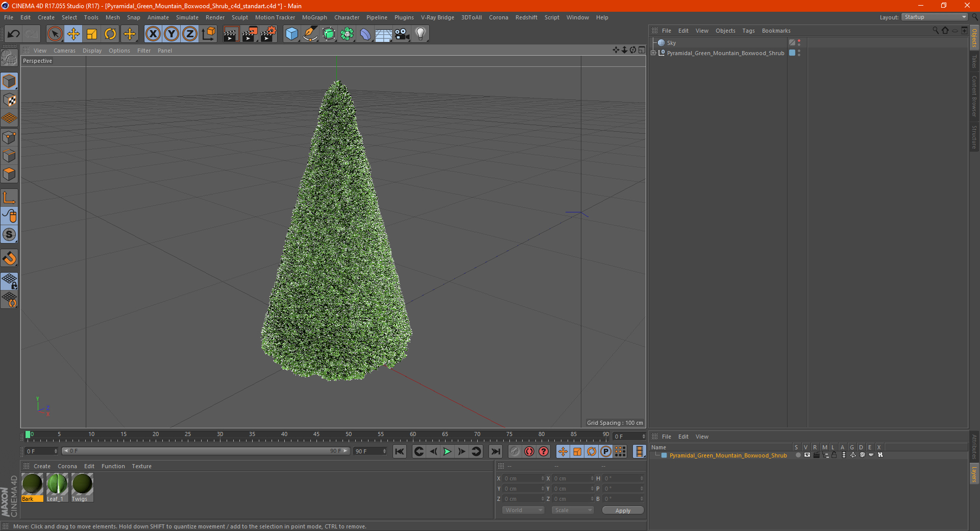Screen dimensions: 980x531
Task: Open the Bend deformer icon
Action: (365, 34)
